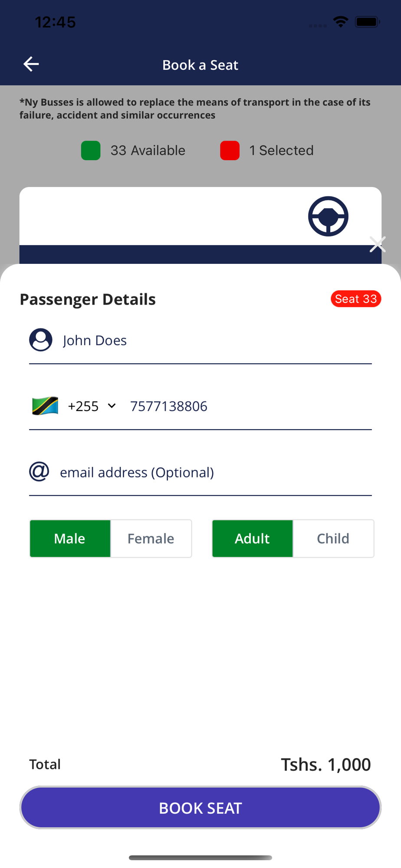Select Male gender option
The height and width of the screenshot is (868, 401).
point(70,539)
